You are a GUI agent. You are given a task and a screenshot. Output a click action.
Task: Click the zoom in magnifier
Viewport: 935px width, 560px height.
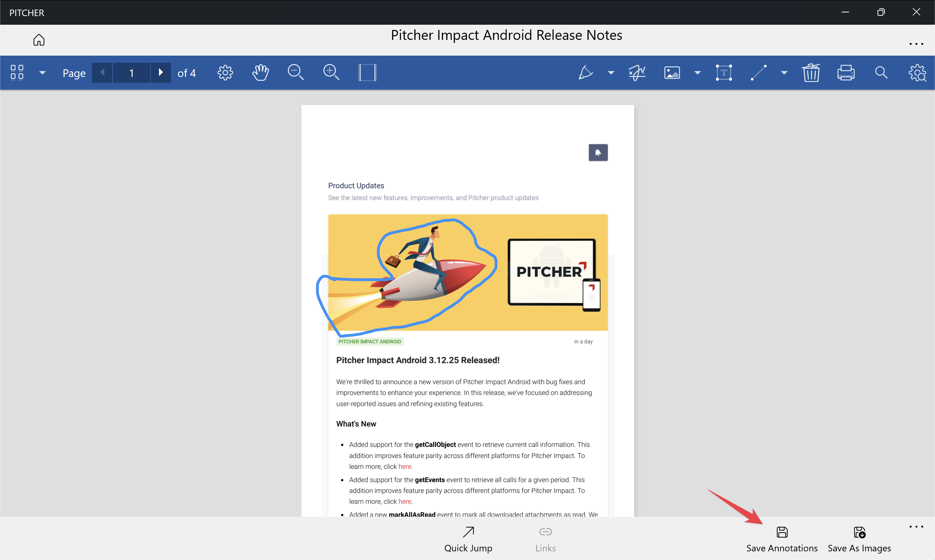pyautogui.click(x=331, y=72)
